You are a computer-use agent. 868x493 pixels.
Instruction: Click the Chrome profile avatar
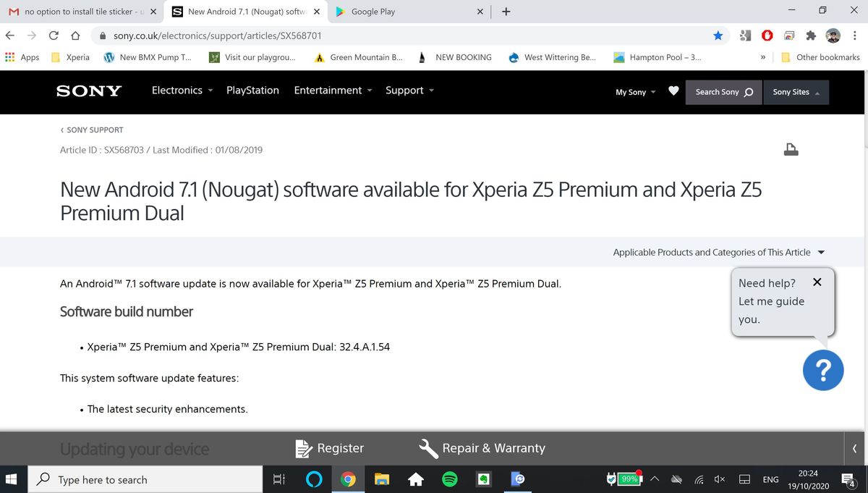click(x=833, y=35)
